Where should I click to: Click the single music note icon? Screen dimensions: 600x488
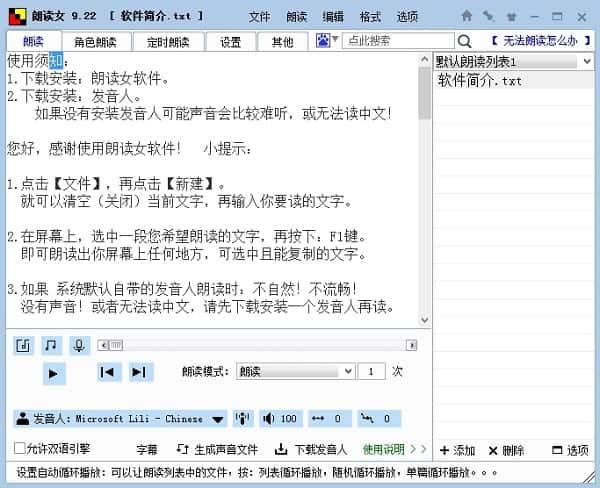click(x=51, y=345)
